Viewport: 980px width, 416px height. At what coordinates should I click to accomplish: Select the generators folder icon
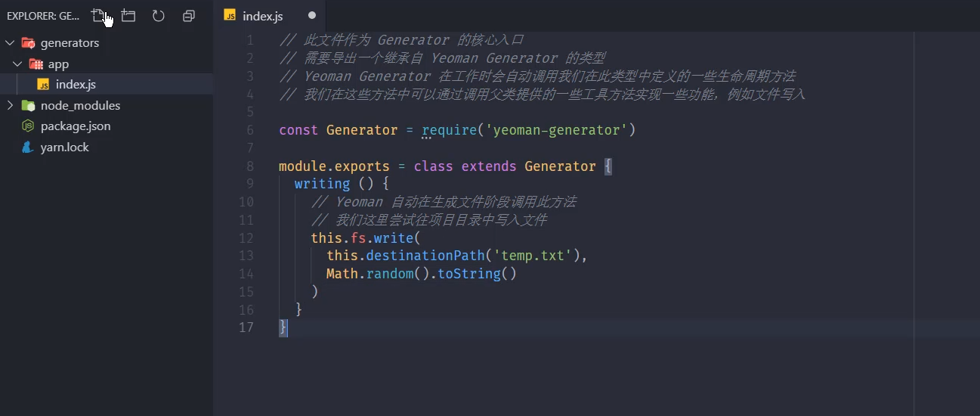click(28, 43)
